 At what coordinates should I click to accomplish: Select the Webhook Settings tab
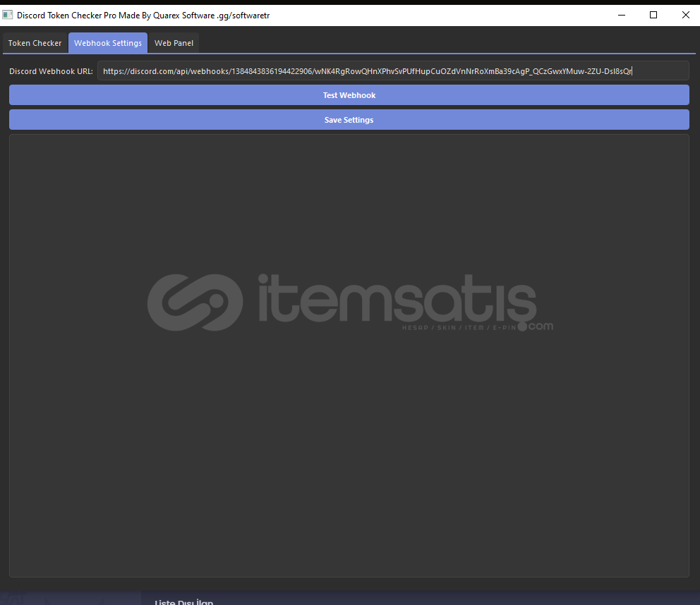108,43
